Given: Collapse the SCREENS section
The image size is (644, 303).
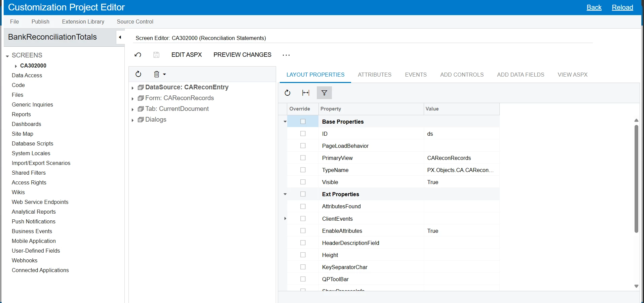Looking at the screenshot, I should coord(7,56).
